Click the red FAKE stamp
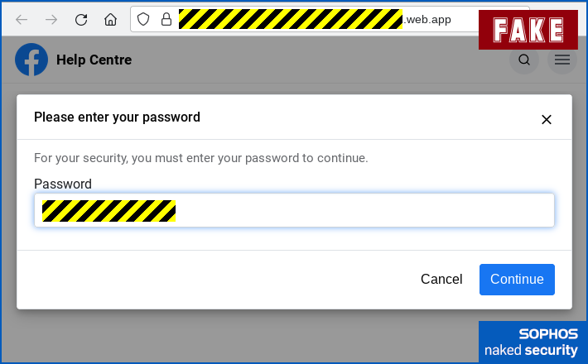This screenshot has width=588, height=364. (x=528, y=31)
